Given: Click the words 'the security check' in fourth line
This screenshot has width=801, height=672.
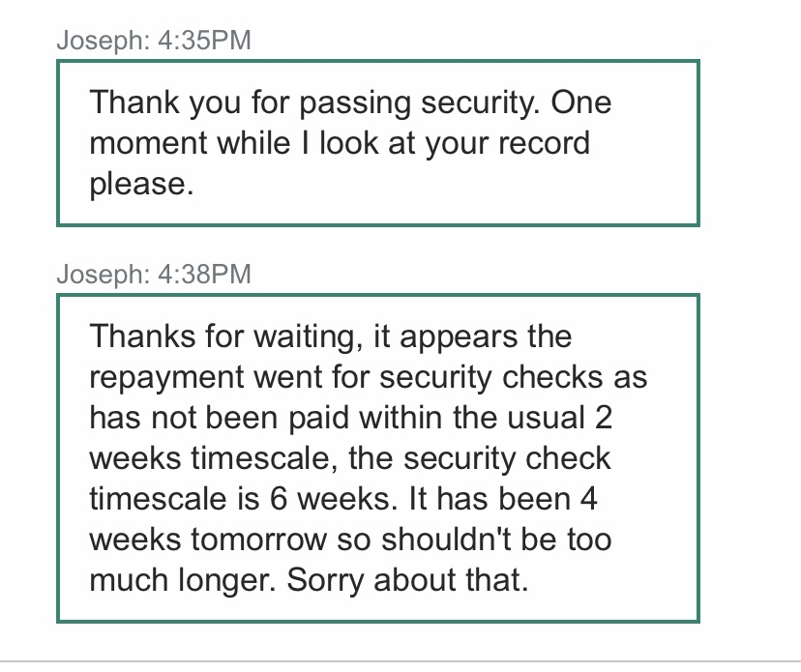Looking at the screenshot, I should pos(480,458).
